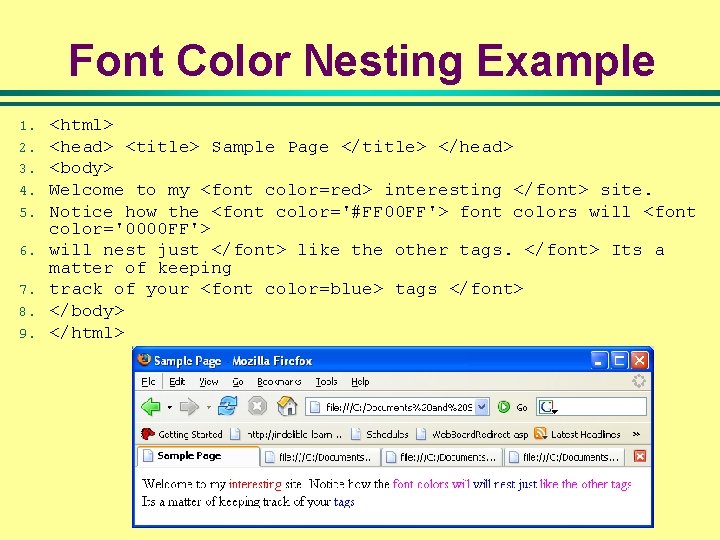This screenshot has width=720, height=540.
Task: Click '<title>' tag in code line 2
Action: point(163,147)
